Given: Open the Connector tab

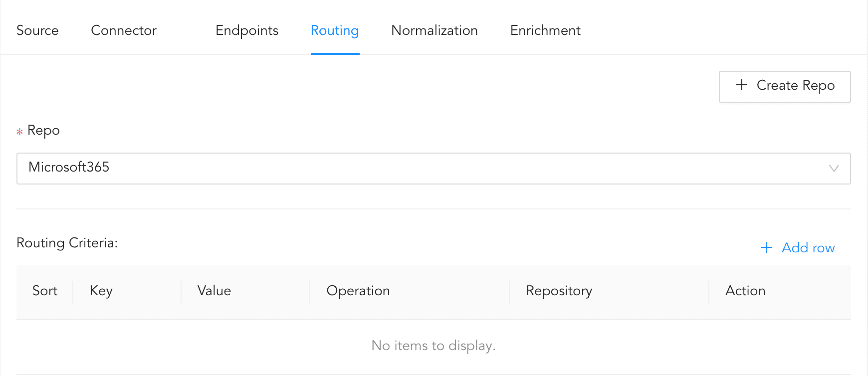Looking at the screenshot, I should pos(124,30).
